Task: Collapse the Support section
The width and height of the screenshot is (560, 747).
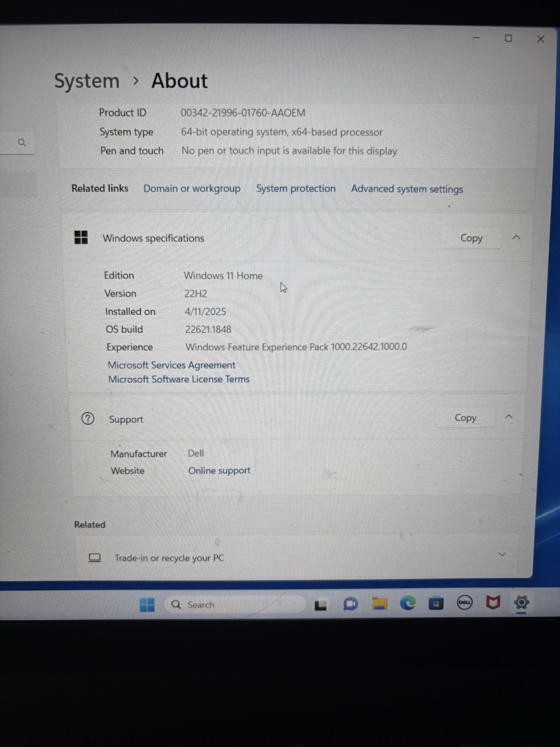Action: (509, 416)
